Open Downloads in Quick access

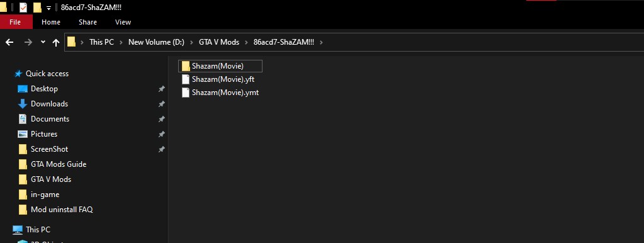pos(49,104)
